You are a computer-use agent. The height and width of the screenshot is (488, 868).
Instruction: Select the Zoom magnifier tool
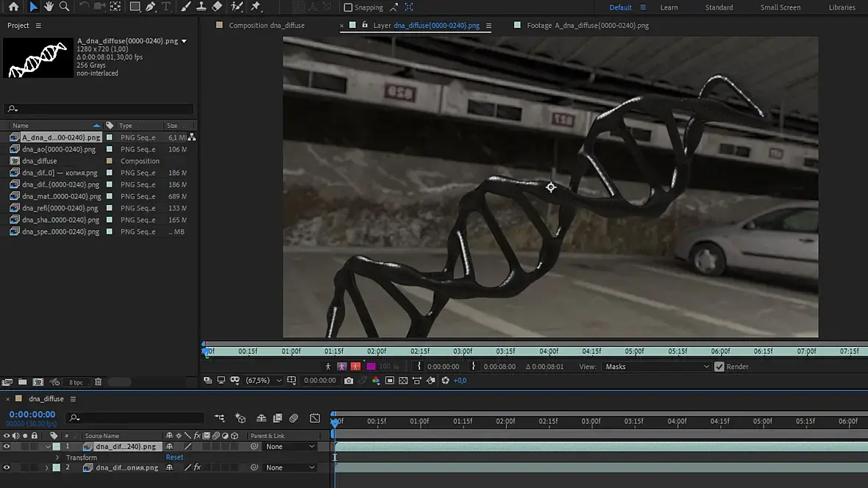[x=64, y=7]
